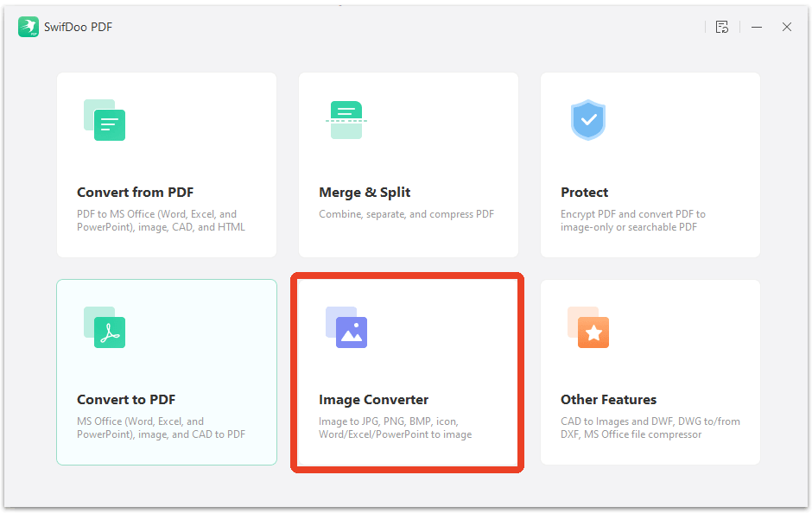Click 'CAD to Images and DWF' description
The image size is (812, 513).
coord(650,427)
